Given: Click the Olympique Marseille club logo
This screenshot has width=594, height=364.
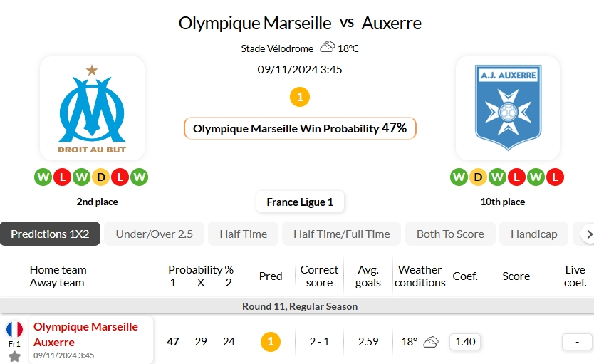Looking at the screenshot, I should coord(92,109).
